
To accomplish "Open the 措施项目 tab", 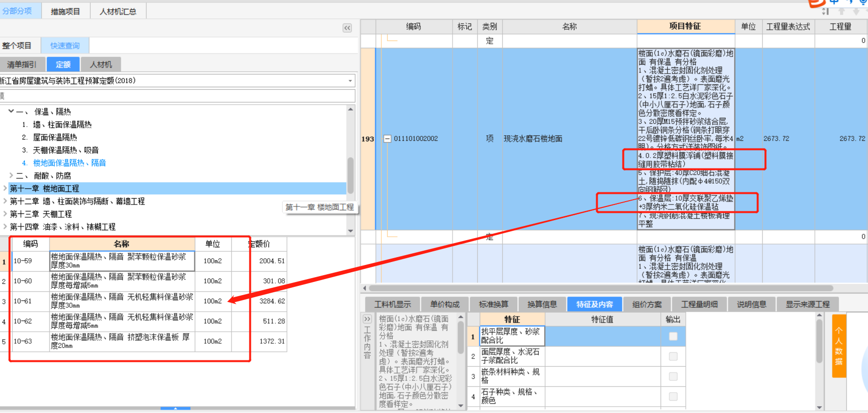I will click(65, 11).
